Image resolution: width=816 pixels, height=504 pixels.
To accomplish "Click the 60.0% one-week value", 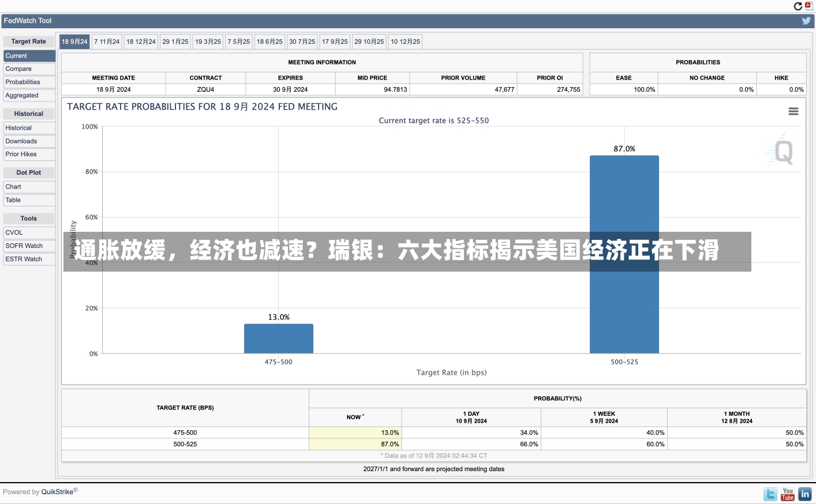I will coord(656,444).
